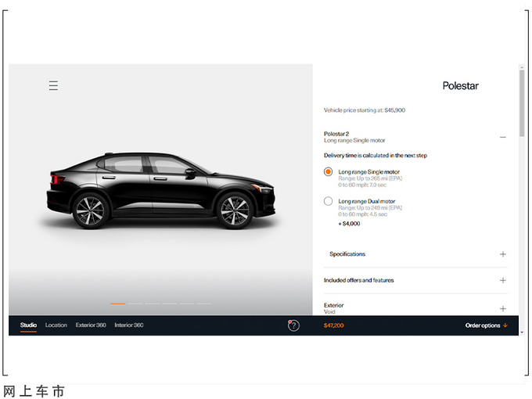This screenshot has width=532, height=399.
Task: Open the hamburger menu icon
Action: [x=53, y=85]
